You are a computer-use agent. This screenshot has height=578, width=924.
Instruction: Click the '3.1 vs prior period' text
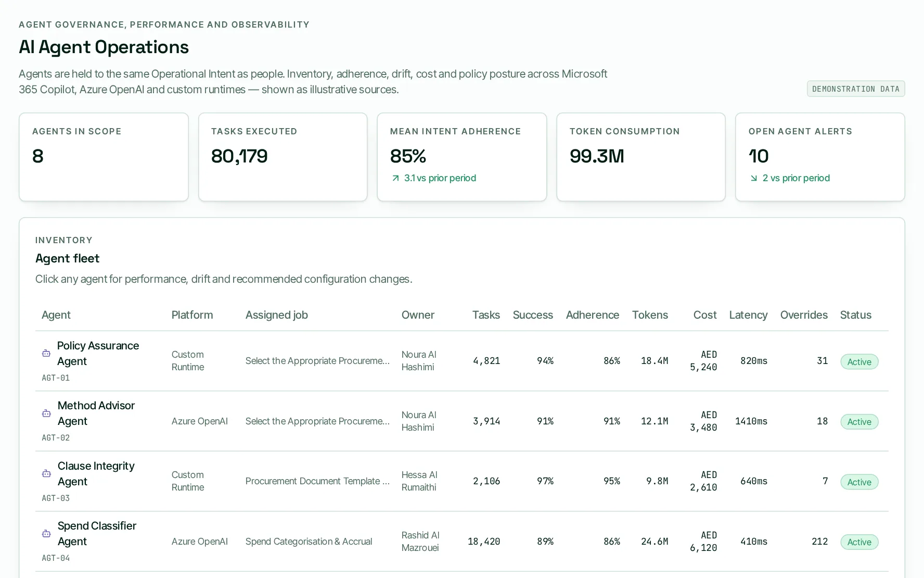click(440, 178)
